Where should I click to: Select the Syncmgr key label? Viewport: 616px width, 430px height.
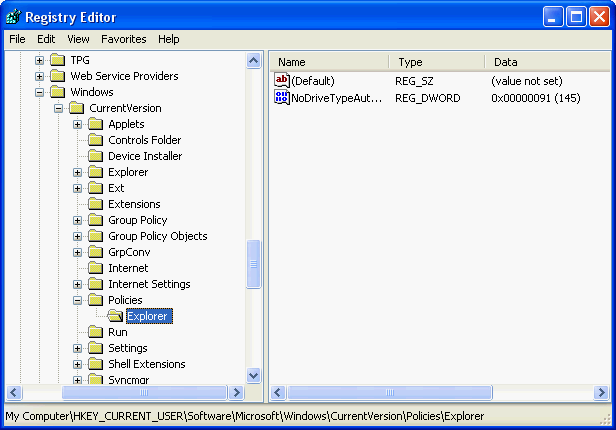tap(129, 380)
